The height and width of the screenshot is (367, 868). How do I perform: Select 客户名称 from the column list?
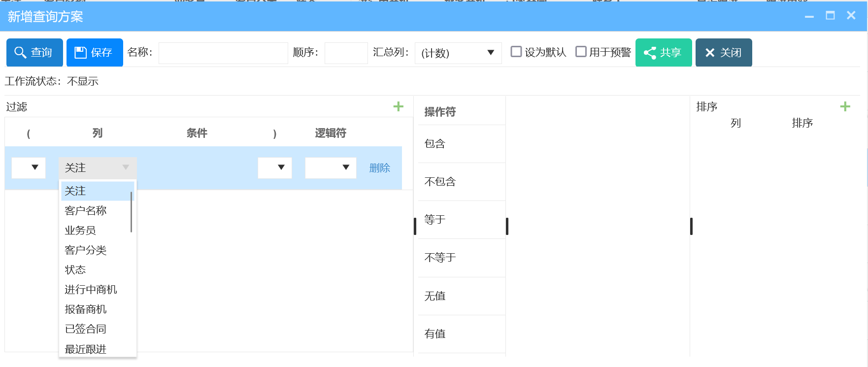click(x=86, y=211)
